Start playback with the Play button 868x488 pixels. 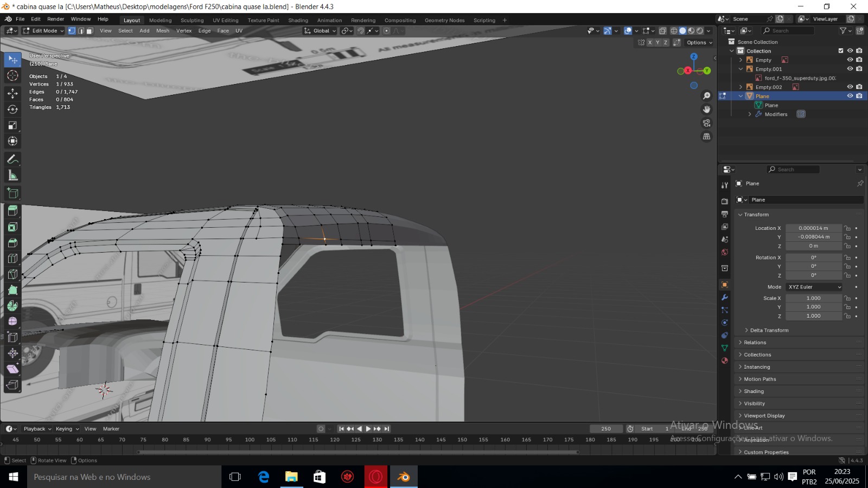(x=368, y=429)
